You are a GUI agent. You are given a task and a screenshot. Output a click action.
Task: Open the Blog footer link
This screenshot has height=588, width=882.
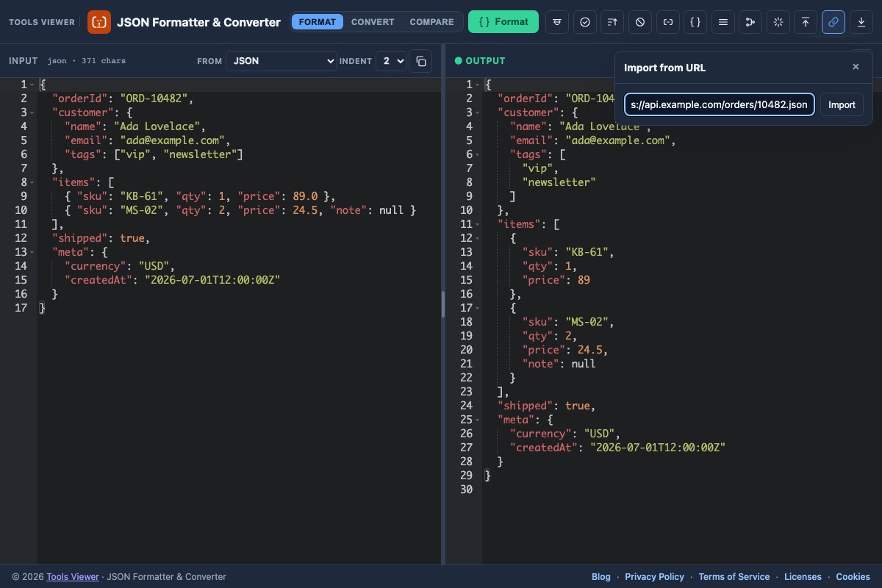(601, 577)
